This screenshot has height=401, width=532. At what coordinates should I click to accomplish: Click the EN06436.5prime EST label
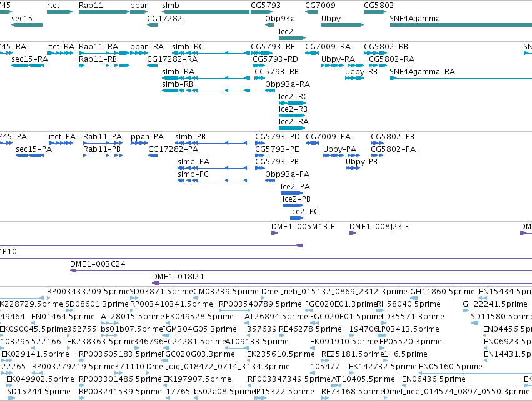(434, 379)
